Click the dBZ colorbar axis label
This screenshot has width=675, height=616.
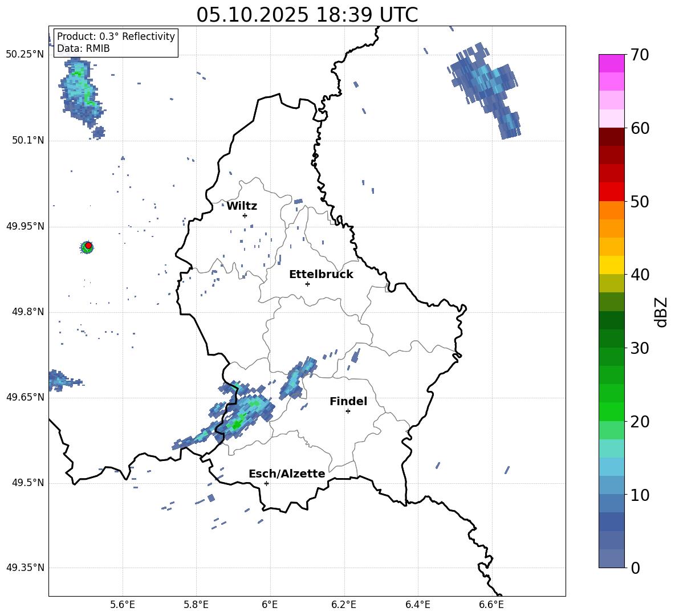661,312
